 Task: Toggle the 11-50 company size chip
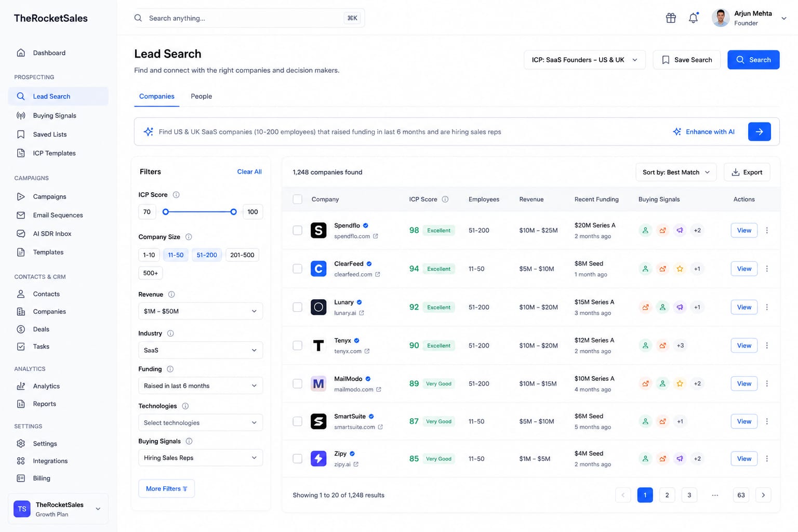[176, 255]
